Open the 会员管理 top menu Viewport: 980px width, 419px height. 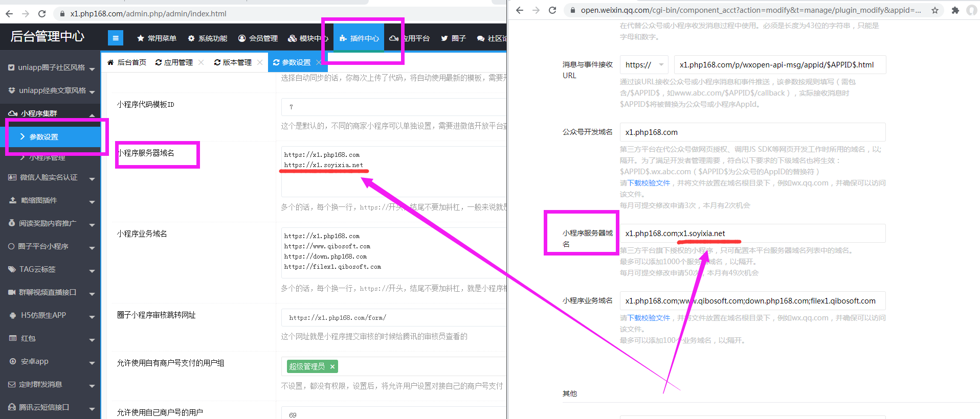coord(258,38)
